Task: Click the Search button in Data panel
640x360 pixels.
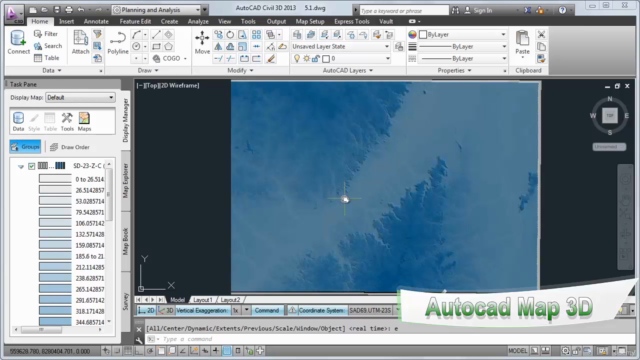Action: pyautogui.click(x=48, y=46)
